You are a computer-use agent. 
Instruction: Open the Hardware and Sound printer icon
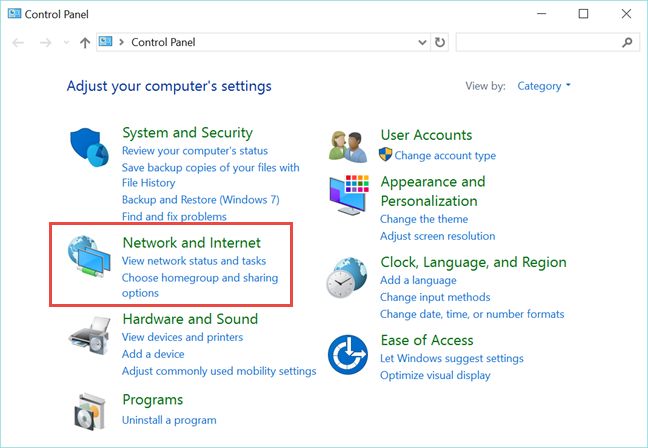click(x=90, y=336)
